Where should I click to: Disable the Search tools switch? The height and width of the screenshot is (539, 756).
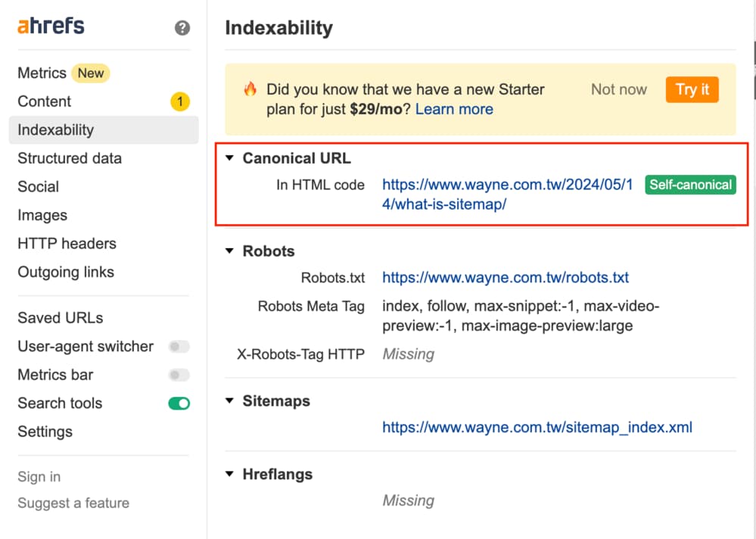pos(179,403)
